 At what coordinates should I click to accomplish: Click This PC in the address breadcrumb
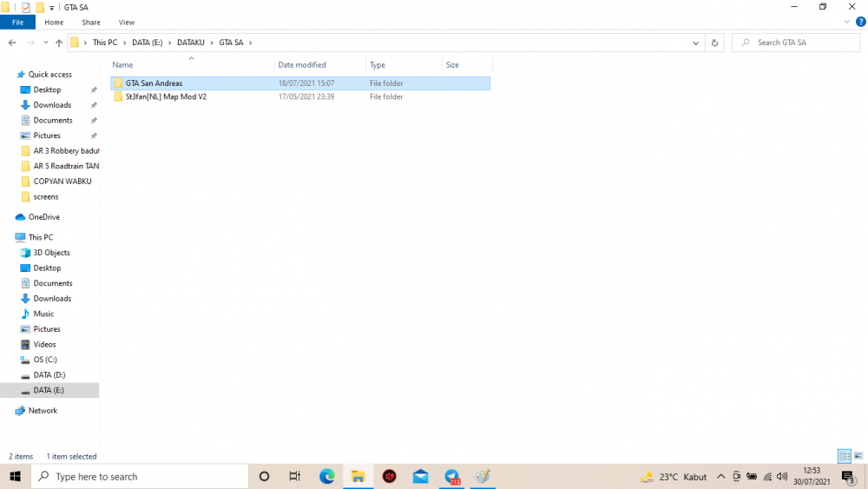pos(105,42)
